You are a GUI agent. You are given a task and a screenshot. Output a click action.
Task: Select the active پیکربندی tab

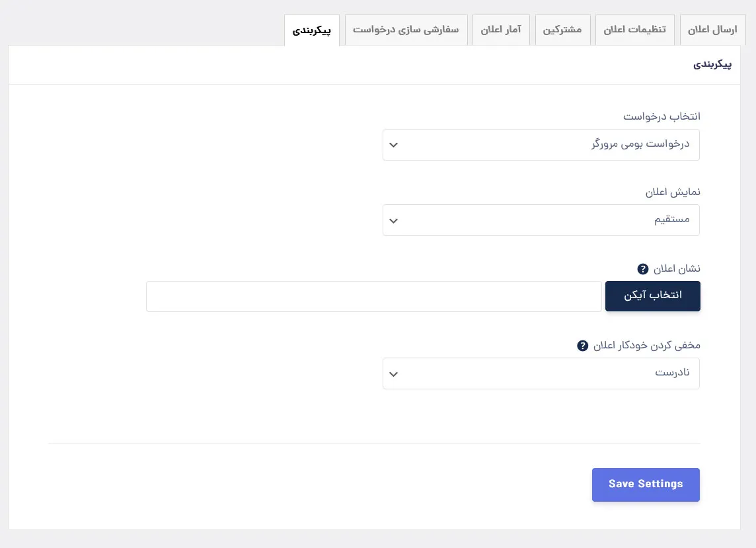coord(312,30)
